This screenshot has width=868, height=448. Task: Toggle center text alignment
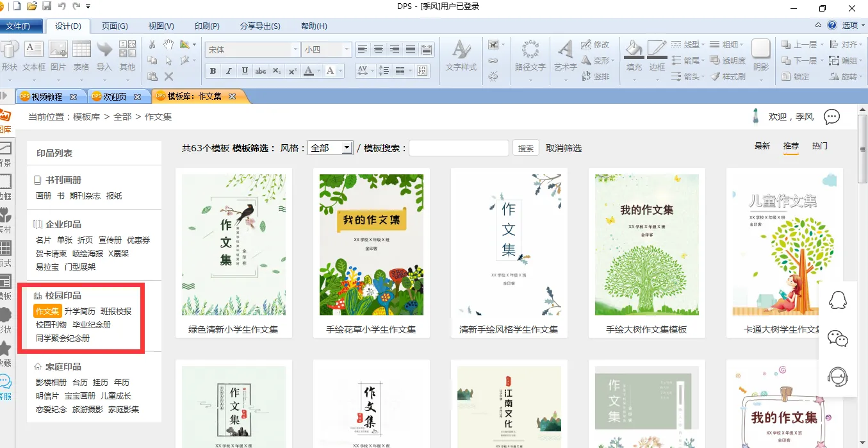click(379, 49)
